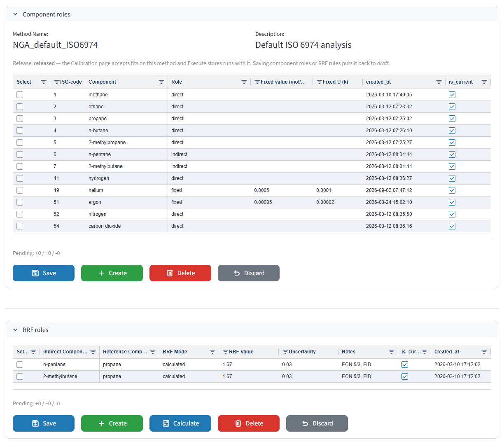The height and width of the screenshot is (444, 504).
Task: Select the n-butane row checkbox
Action: [20, 131]
